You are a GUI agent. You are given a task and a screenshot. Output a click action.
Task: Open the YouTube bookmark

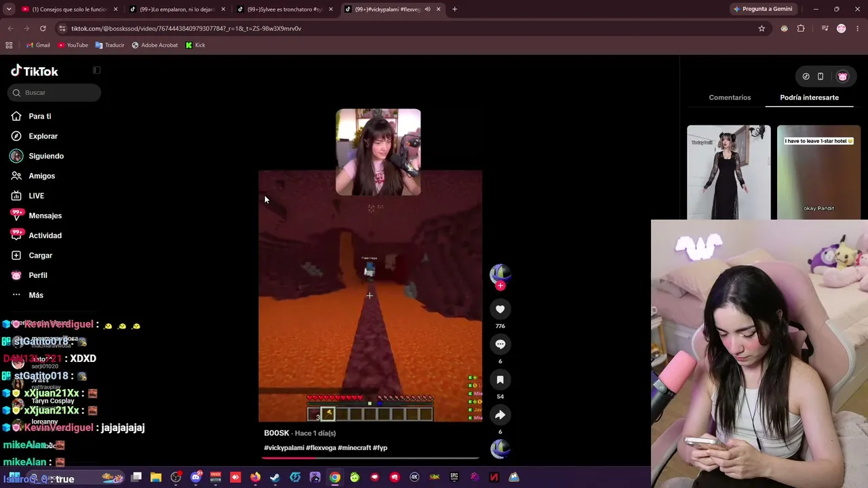click(x=73, y=45)
